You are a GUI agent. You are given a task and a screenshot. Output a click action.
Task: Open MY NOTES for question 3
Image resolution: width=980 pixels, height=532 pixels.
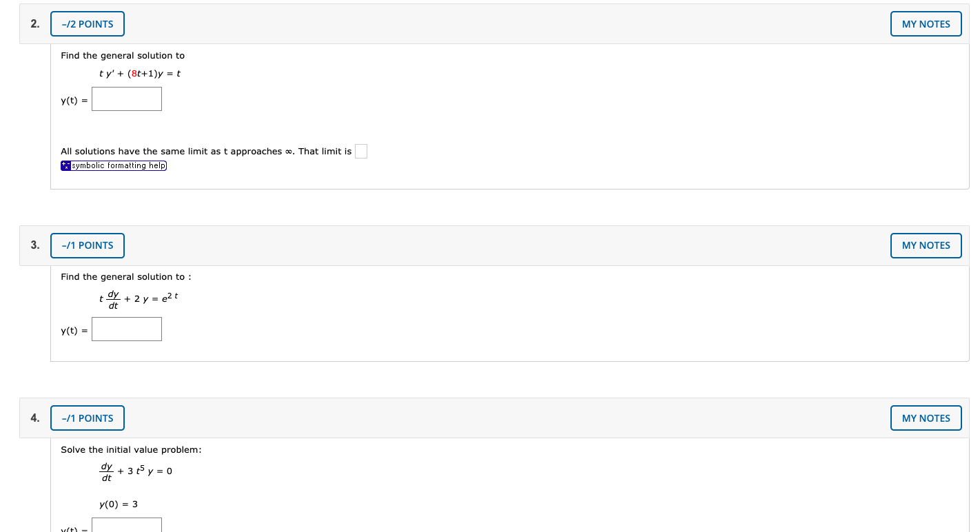pyautogui.click(x=926, y=245)
